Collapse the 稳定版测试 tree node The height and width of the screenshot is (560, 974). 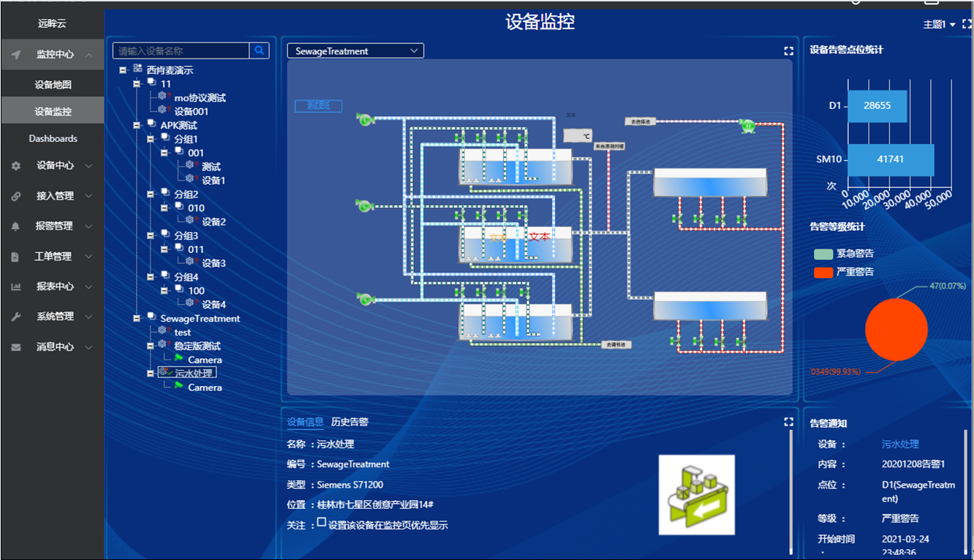pyautogui.click(x=151, y=346)
